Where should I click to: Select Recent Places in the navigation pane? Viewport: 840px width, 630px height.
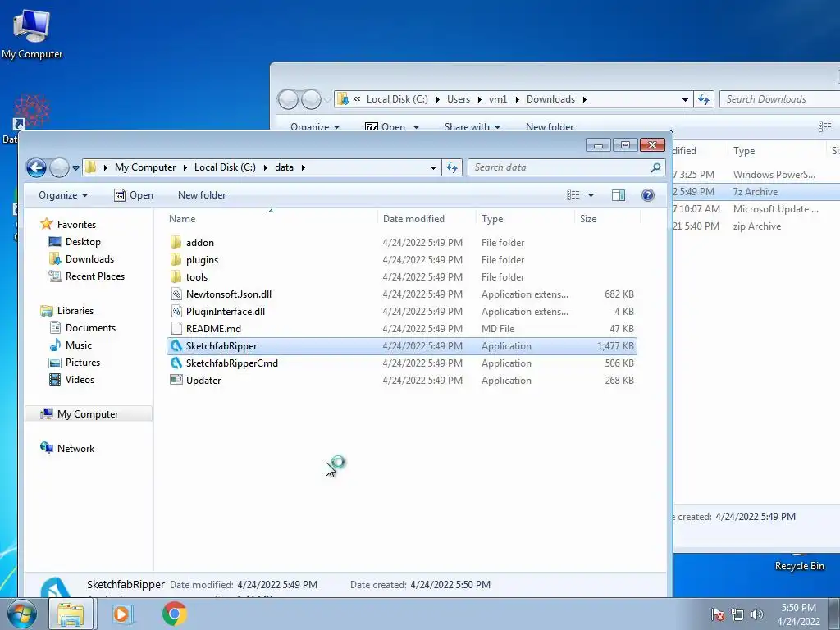(x=95, y=276)
